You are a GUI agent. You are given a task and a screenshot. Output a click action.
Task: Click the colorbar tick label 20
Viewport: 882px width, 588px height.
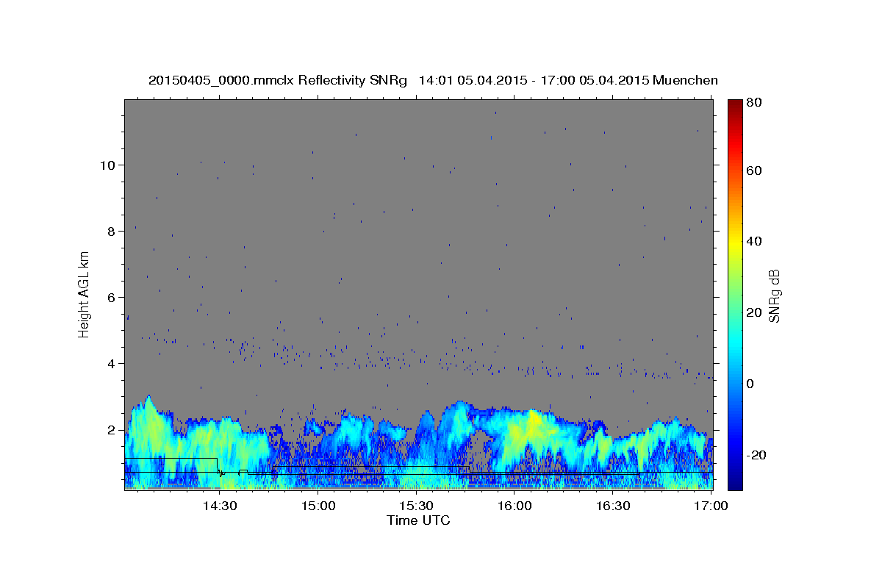click(x=753, y=312)
